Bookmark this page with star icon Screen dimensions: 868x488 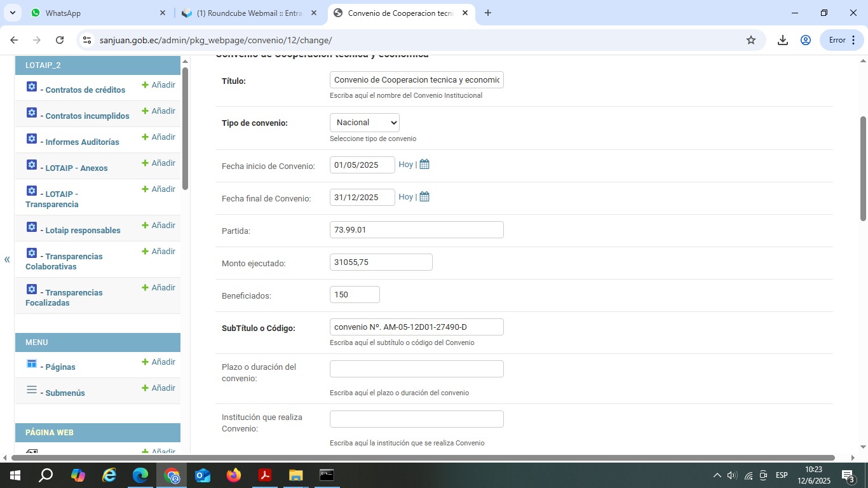coord(751,40)
